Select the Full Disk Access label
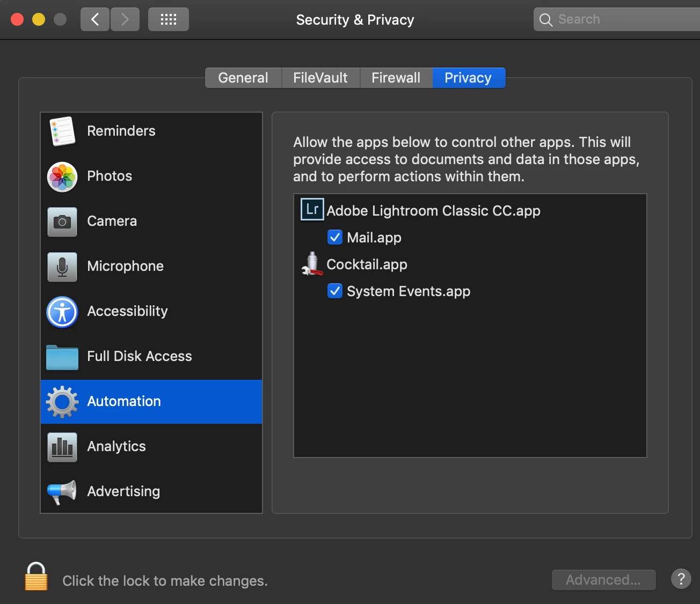 (x=140, y=356)
